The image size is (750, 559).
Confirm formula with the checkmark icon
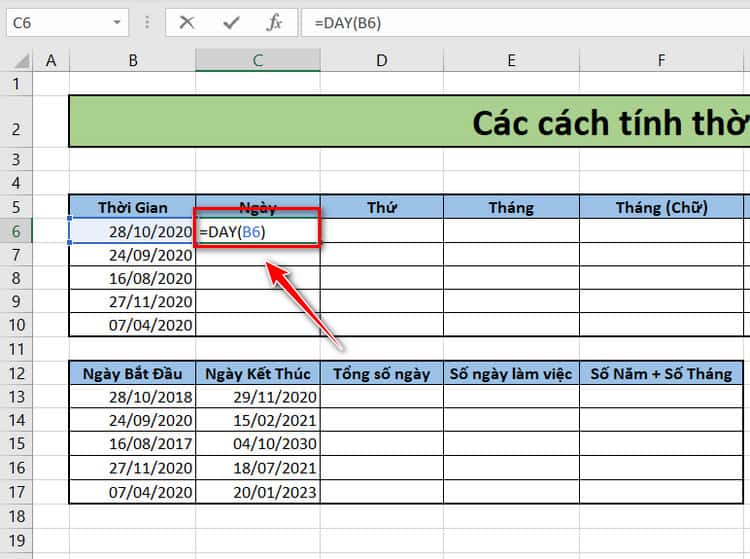(x=231, y=22)
